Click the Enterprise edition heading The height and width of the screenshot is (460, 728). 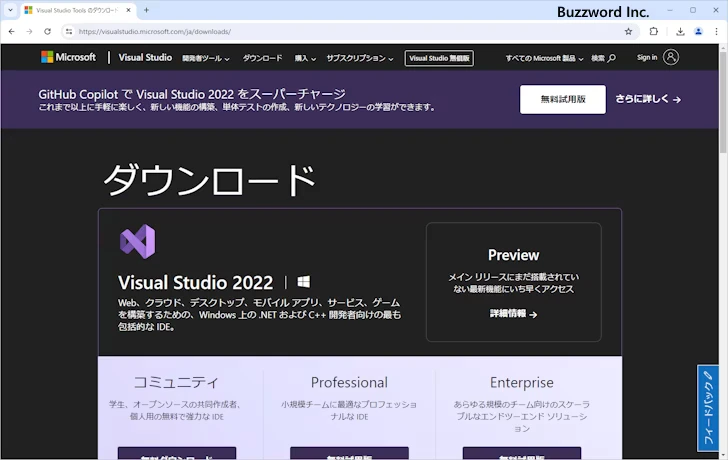coord(522,382)
